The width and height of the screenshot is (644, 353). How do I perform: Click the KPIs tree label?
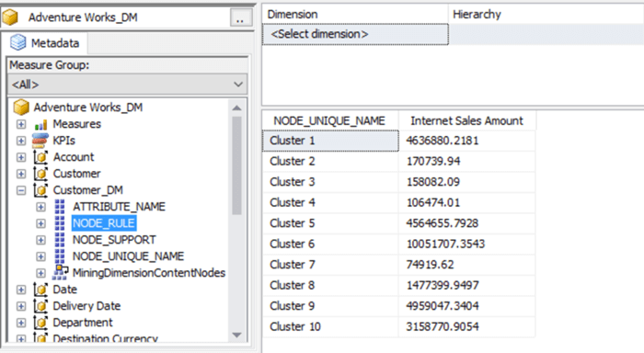pyautogui.click(x=64, y=141)
